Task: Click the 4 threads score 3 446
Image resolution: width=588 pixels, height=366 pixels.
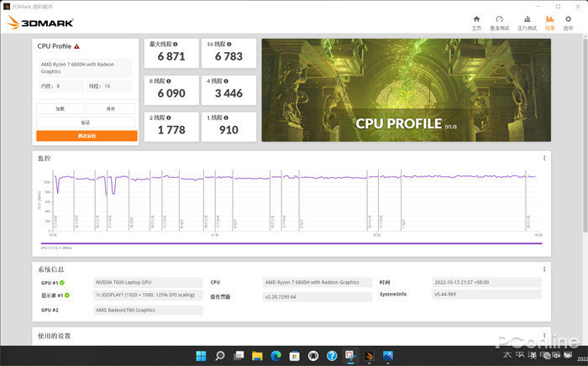Action: click(x=228, y=93)
